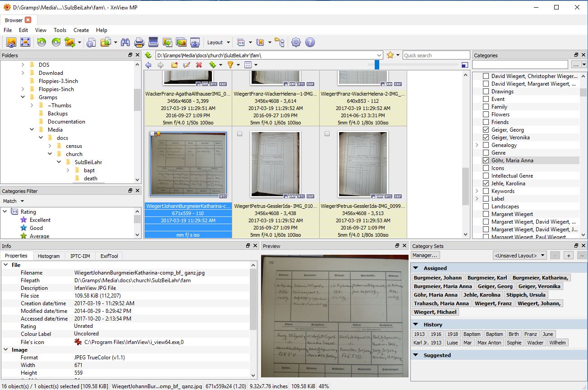Click the new folder icon
The width and height of the screenshot is (588, 390).
point(174,65)
